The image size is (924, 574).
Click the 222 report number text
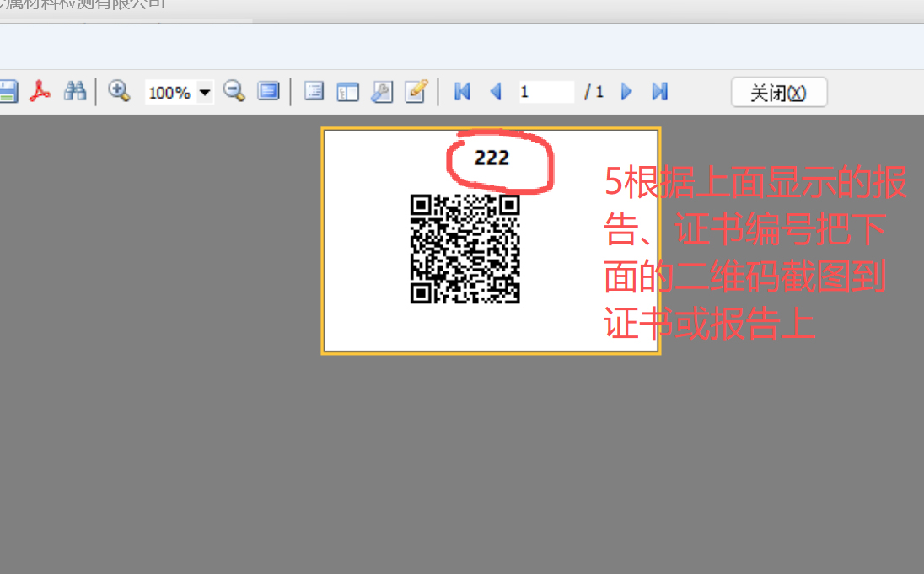pos(492,158)
